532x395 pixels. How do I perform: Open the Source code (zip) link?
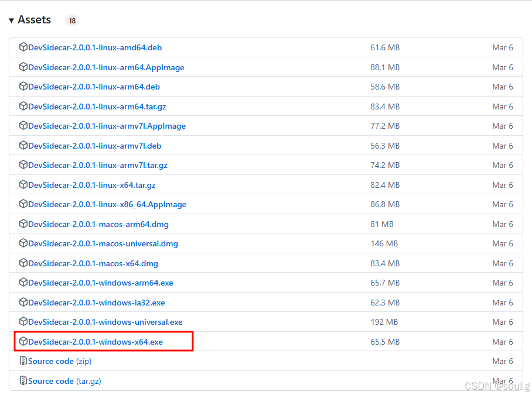(x=60, y=361)
